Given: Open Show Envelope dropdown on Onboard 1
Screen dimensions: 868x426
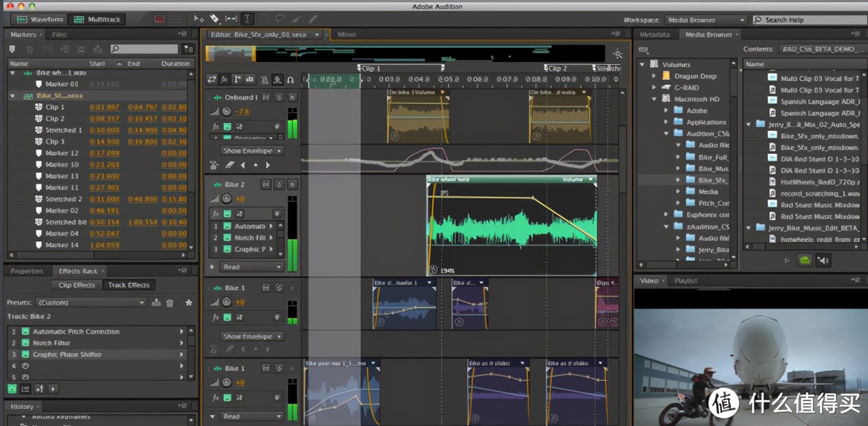Looking at the screenshot, I should click(x=252, y=151).
